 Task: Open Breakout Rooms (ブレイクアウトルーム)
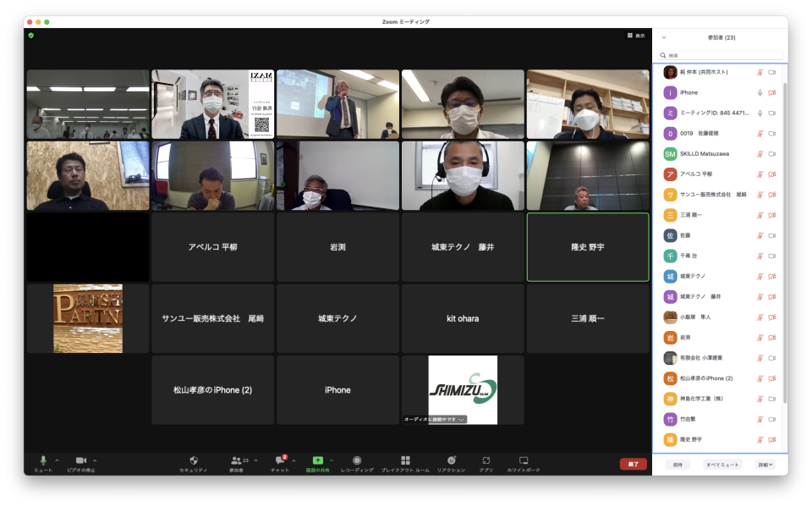coord(405,460)
